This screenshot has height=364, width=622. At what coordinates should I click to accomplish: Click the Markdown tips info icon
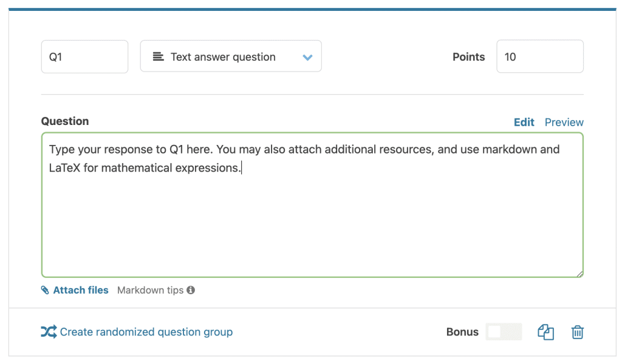point(191,290)
